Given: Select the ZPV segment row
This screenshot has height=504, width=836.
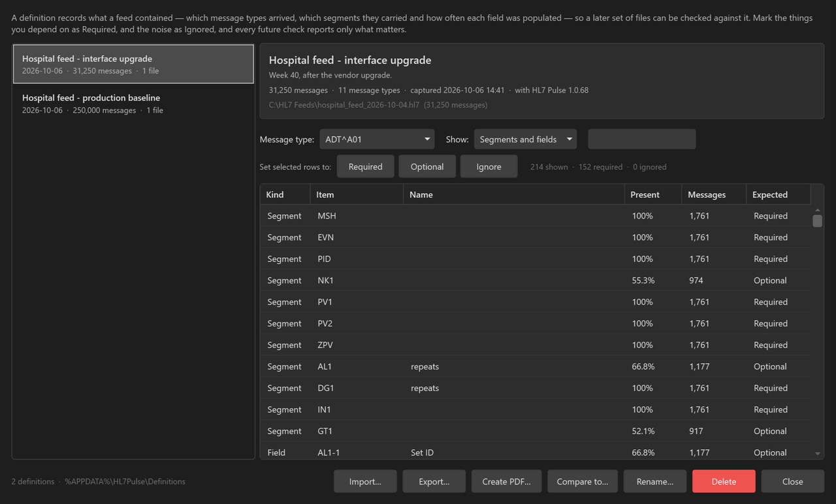Looking at the screenshot, I should [x=536, y=345].
